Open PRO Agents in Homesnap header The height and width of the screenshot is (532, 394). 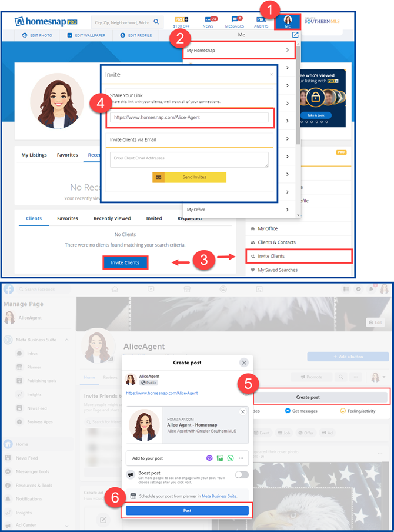pos(261,22)
